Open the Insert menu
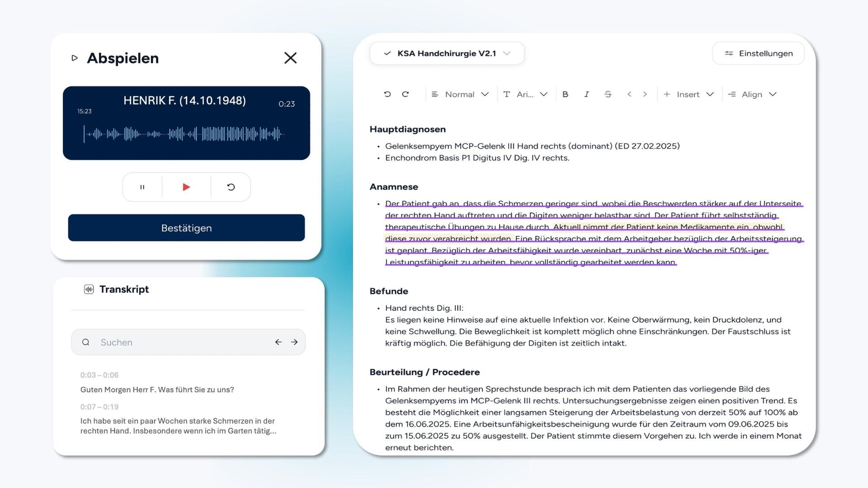 [688, 94]
